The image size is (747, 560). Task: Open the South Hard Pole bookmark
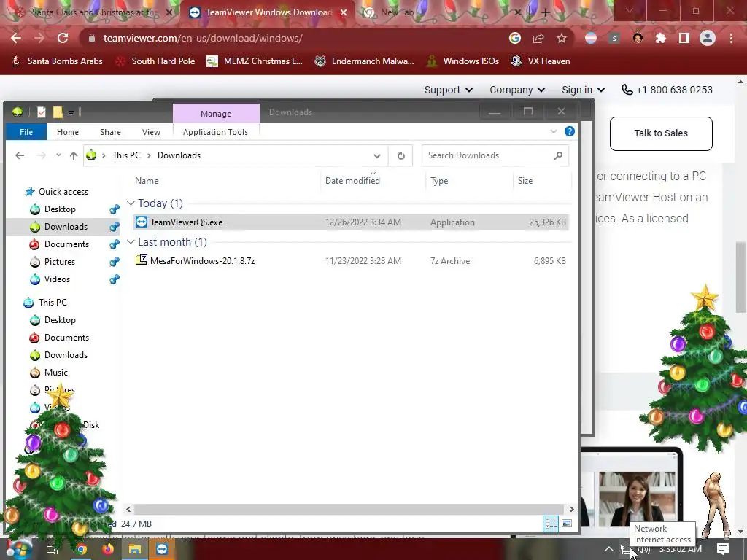pos(156,61)
